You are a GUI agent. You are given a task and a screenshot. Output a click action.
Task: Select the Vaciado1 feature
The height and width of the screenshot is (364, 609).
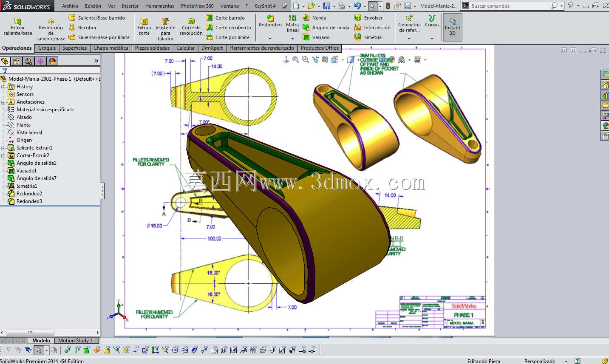click(22, 171)
